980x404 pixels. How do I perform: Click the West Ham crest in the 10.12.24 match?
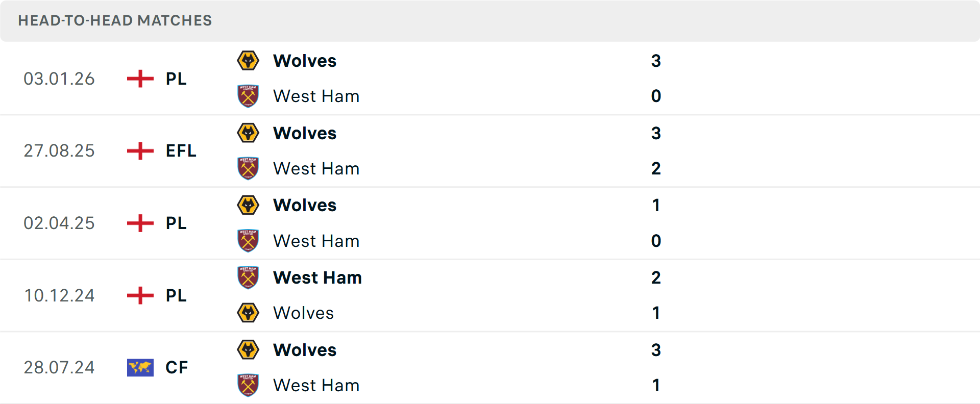[x=249, y=277]
